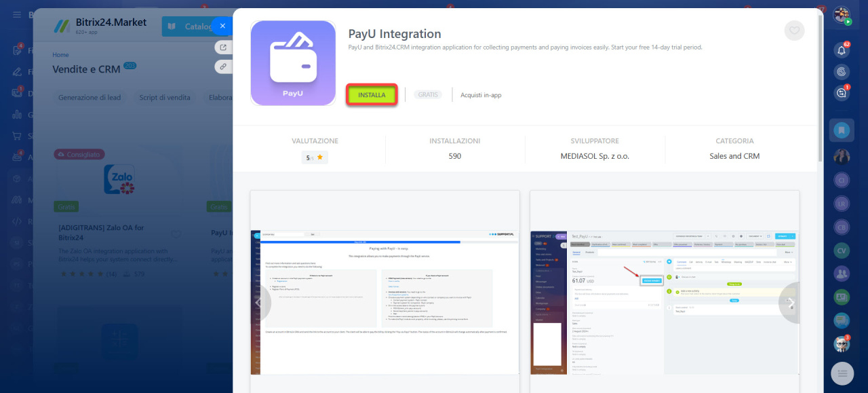Click the user profile avatar at top right
868x393 pixels.
[x=842, y=15]
